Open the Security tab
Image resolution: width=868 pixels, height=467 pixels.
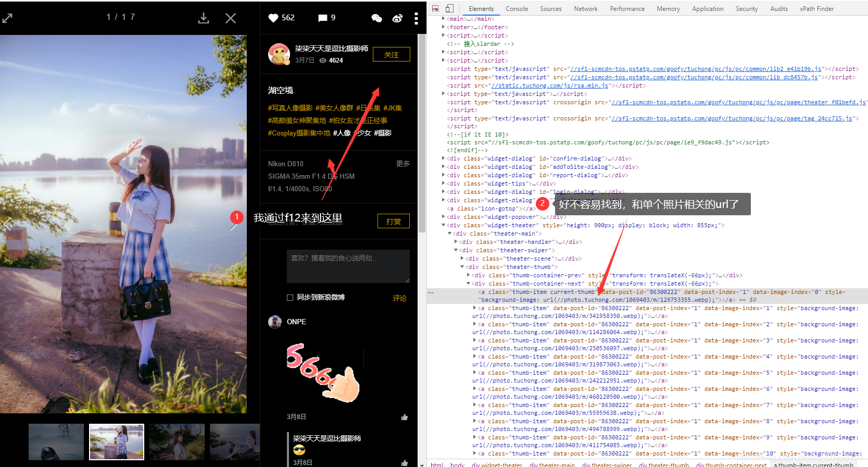(x=747, y=8)
